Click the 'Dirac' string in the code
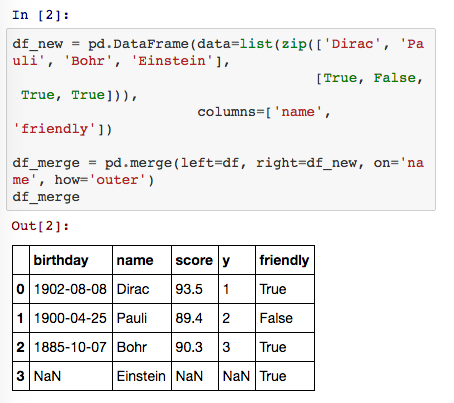The height and width of the screenshot is (403, 454). tap(352, 44)
